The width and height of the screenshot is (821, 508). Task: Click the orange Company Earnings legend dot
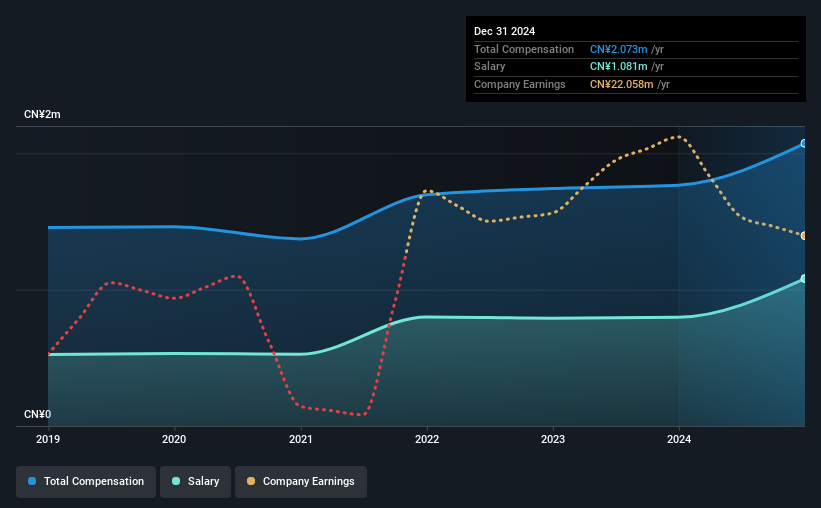251,481
